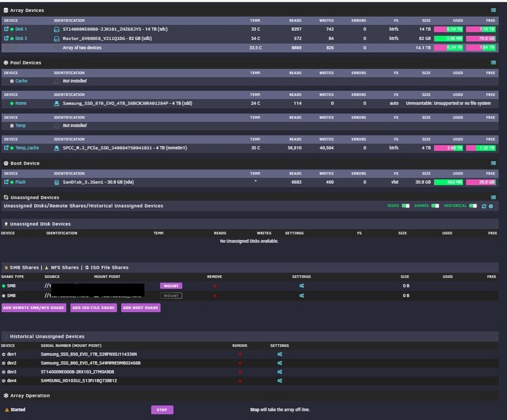Open settings for the first SMB share
Image resolution: width=507 pixels, height=420 pixels.
point(302,286)
